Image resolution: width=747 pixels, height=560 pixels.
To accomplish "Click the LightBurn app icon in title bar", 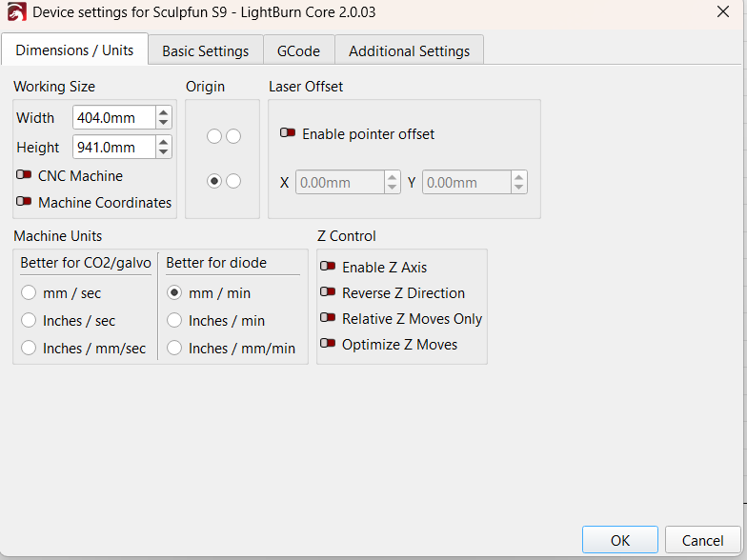I will (x=17, y=13).
